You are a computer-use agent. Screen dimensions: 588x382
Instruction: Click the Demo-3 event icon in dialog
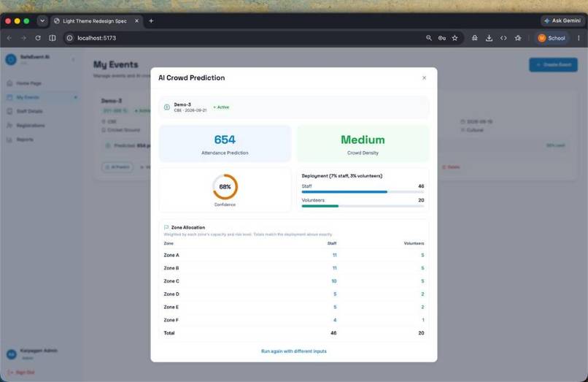[x=167, y=107]
